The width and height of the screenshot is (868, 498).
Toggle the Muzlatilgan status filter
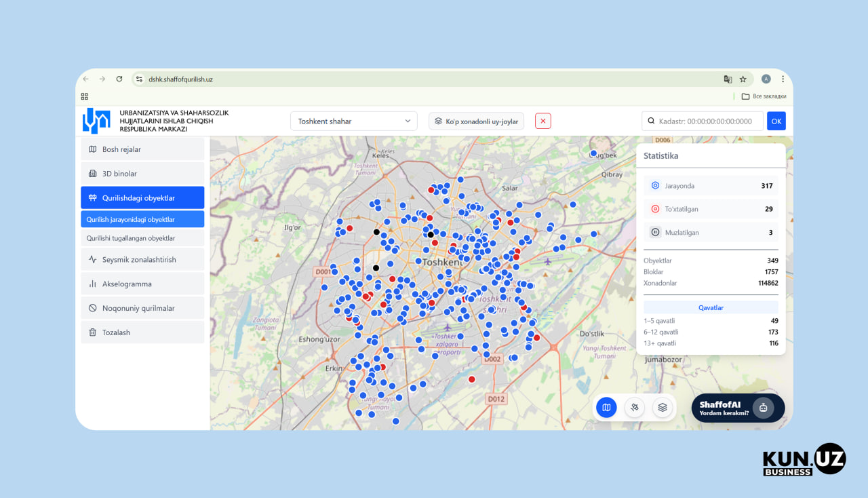710,232
